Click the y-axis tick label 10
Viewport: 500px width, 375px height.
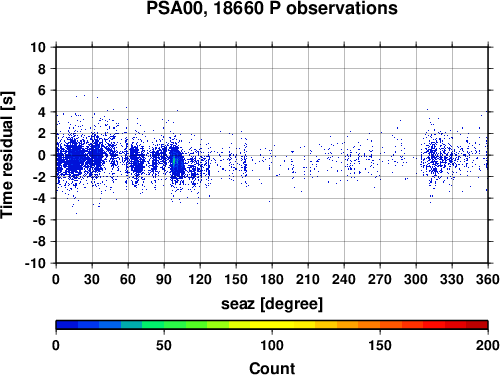click(x=38, y=47)
